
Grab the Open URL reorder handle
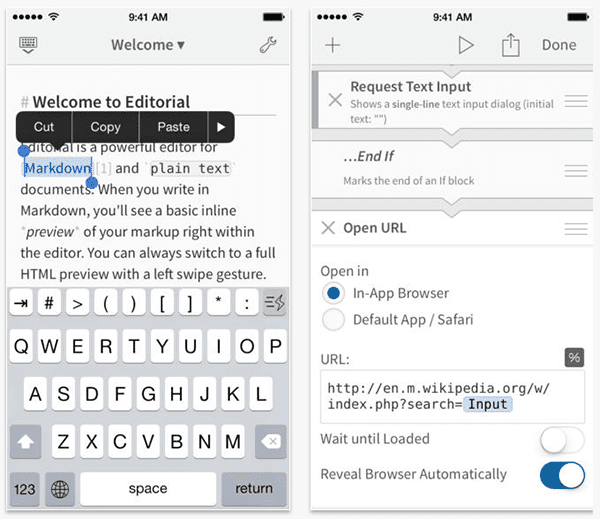576,228
